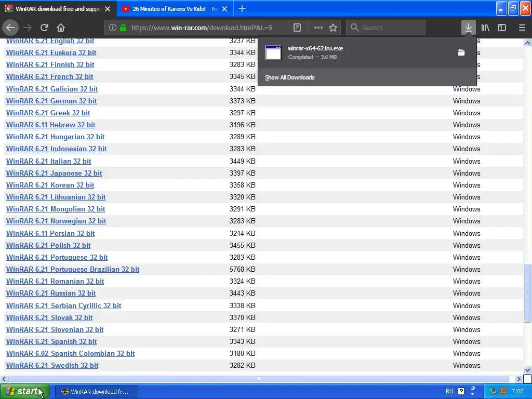
Task: Close the WinRAR download tab
Action: click(108, 9)
